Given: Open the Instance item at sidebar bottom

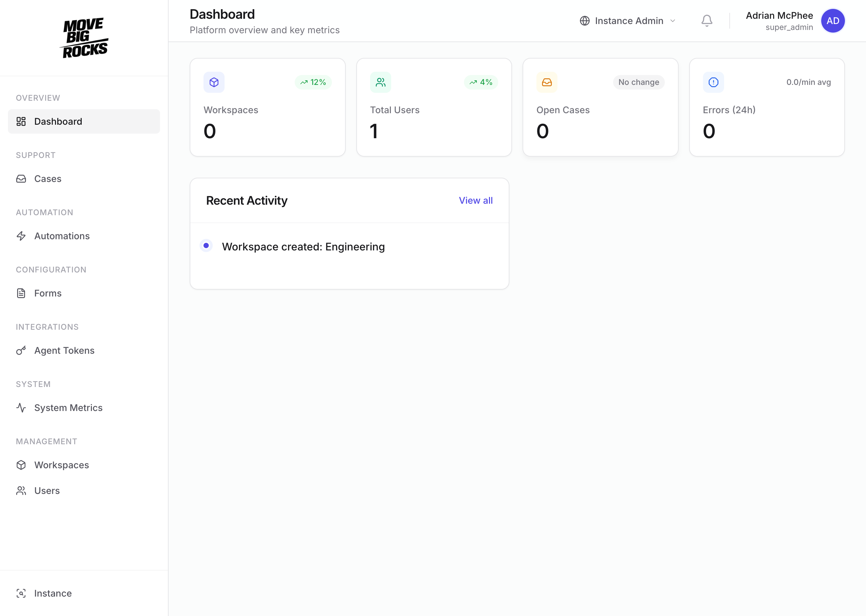Looking at the screenshot, I should (53, 593).
